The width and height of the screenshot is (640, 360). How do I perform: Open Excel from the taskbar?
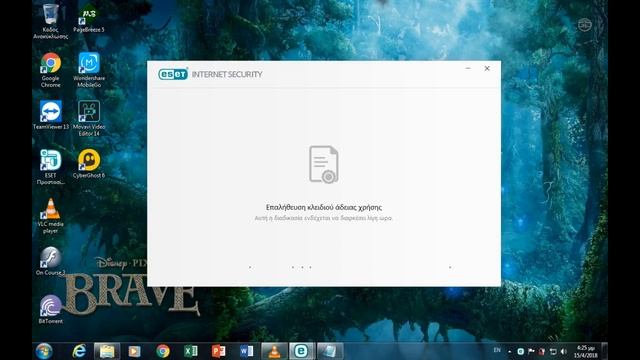pyautogui.click(x=190, y=351)
